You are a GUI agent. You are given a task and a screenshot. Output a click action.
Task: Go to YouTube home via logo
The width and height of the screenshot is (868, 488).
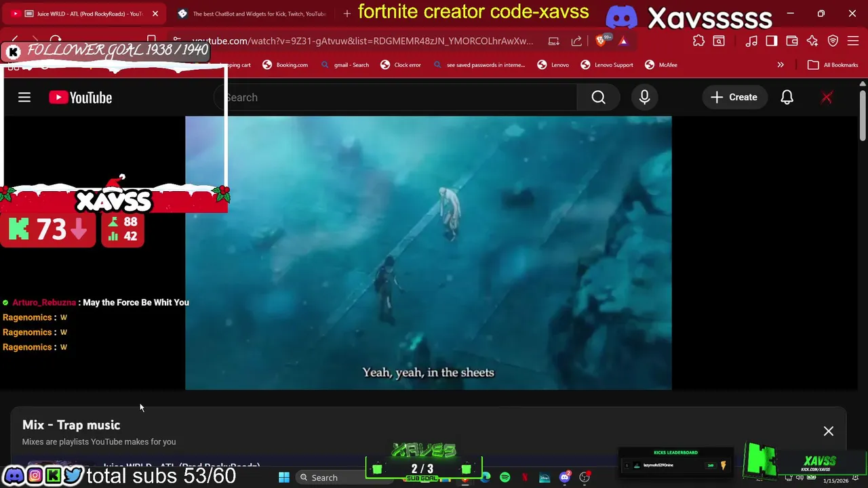tap(80, 98)
